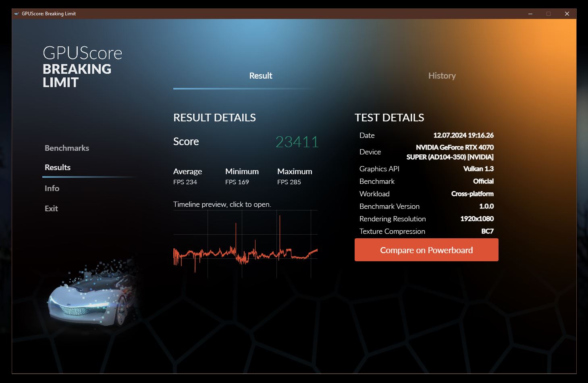Click the Graphics API label
This screenshot has height=383, width=588.
379,169
